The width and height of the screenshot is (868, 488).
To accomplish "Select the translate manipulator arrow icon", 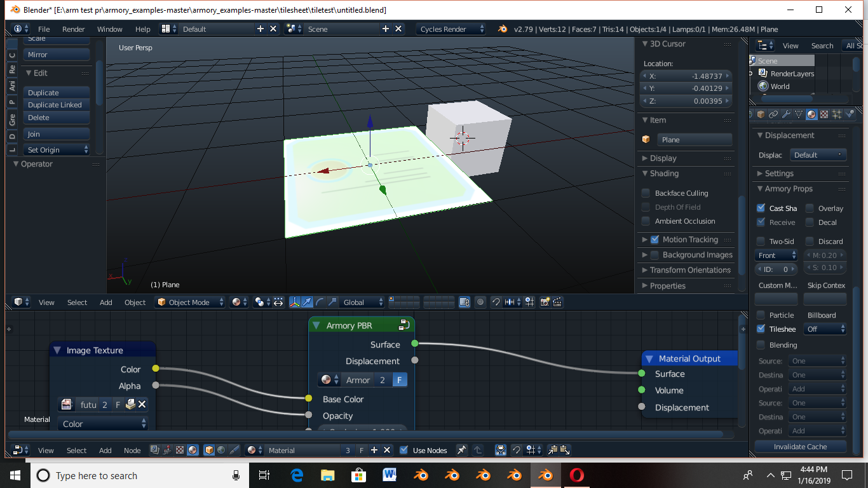I will click(307, 302).
